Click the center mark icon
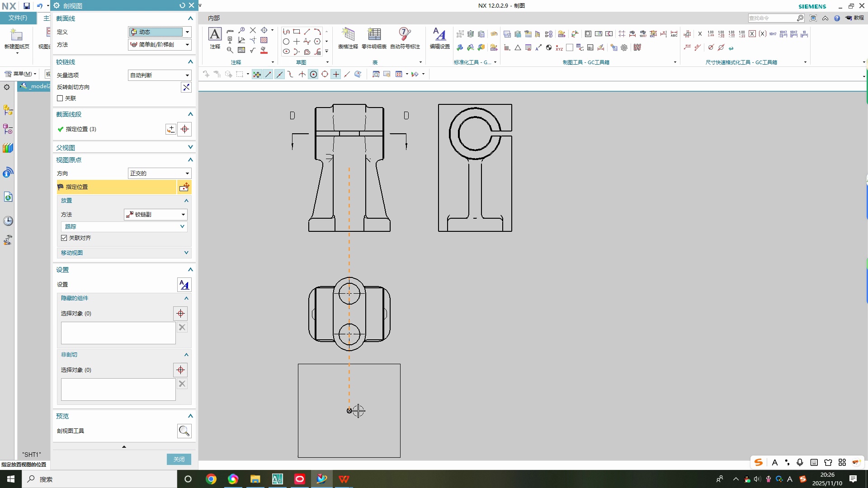 coord(264,30)
